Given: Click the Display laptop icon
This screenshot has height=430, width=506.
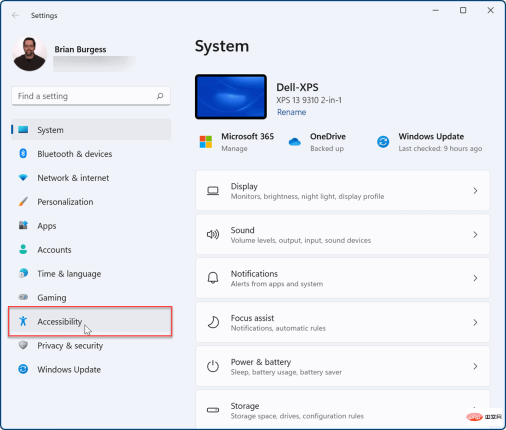Looking at the screenshot, I should point(213,191).
